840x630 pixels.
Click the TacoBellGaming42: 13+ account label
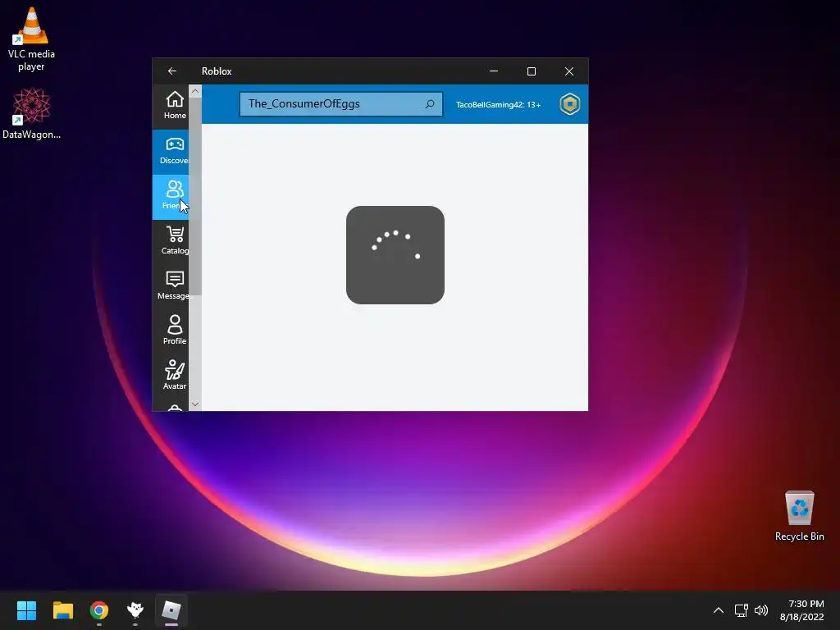(498, 104)
